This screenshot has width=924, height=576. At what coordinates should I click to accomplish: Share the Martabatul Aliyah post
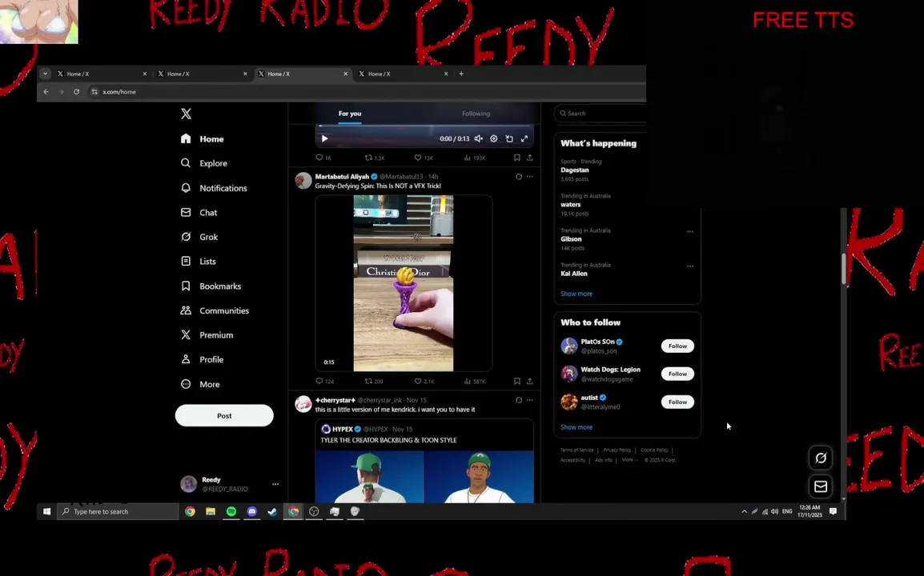pos(530,382)
